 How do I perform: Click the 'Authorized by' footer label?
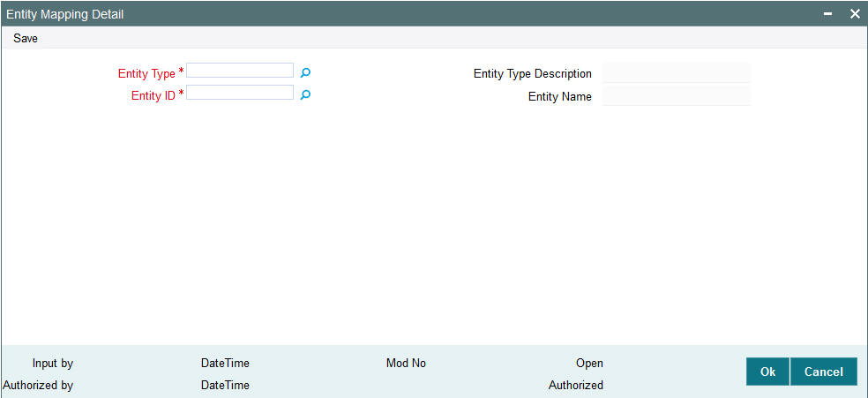[38, 385]
